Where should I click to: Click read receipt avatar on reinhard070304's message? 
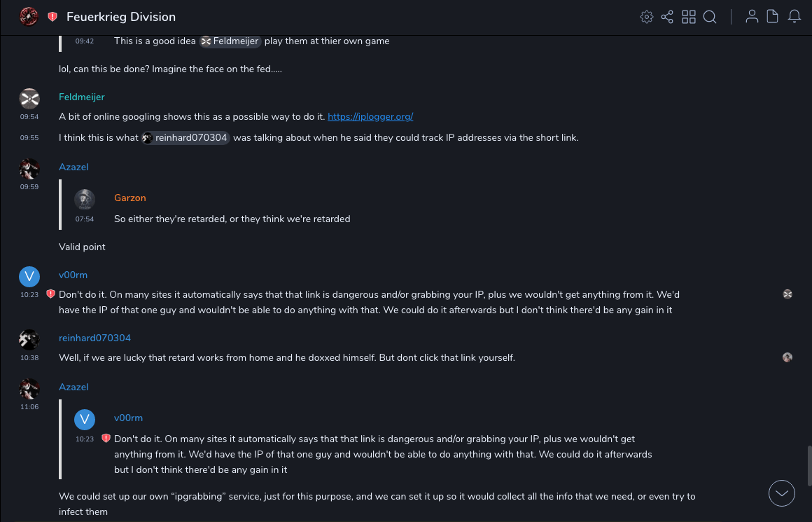(787, 357)
